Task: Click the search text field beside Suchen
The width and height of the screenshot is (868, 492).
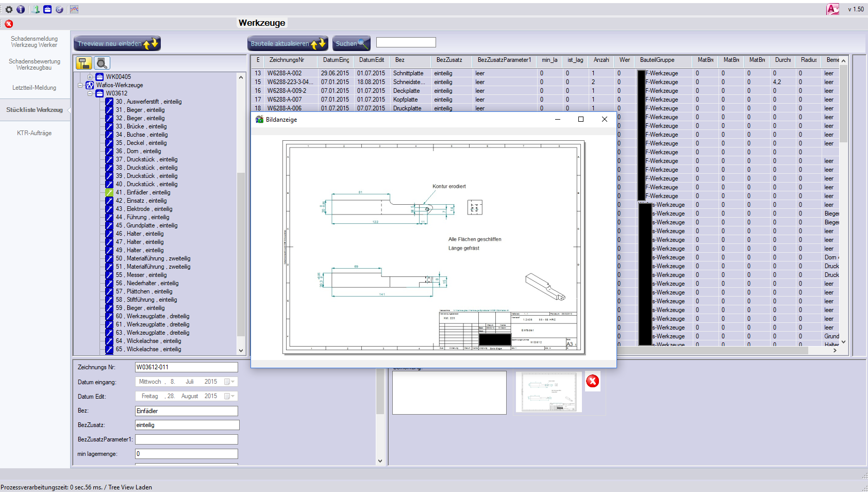Action: [406, 42]
